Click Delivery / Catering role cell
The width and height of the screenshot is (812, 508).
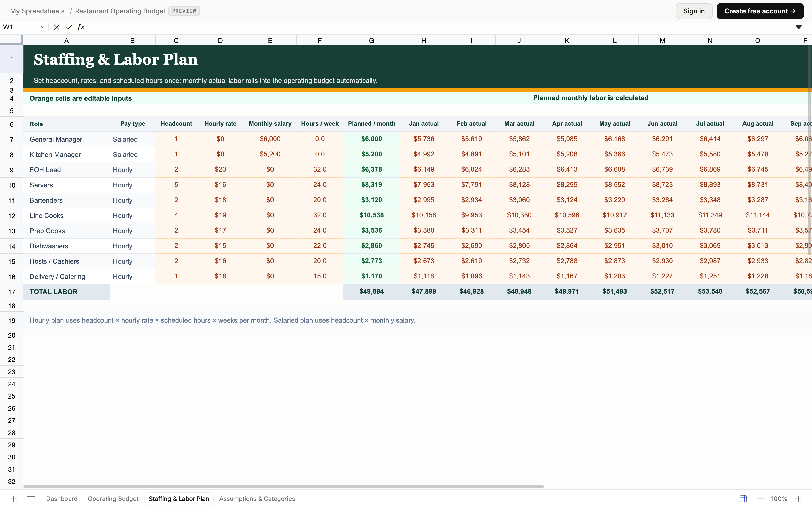(66, 277)
